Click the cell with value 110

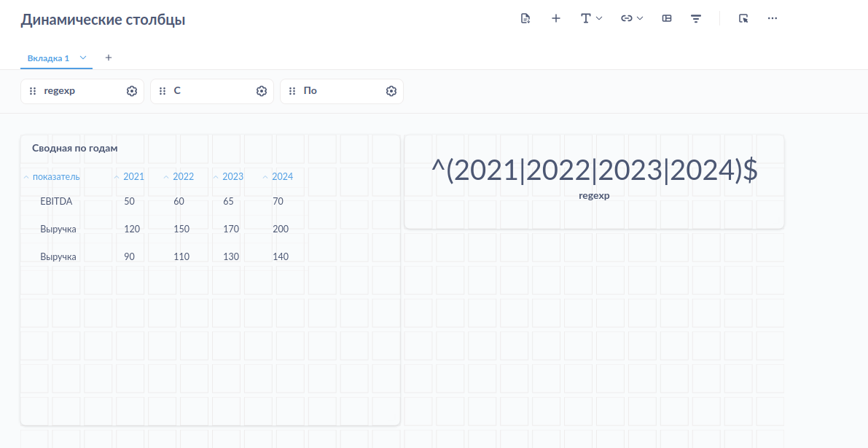(x=181, y=256)
